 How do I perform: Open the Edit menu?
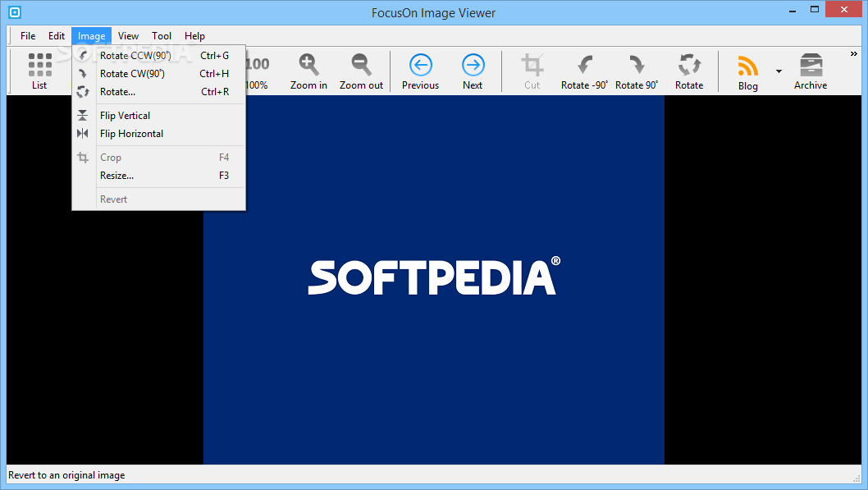pos(57,36)
